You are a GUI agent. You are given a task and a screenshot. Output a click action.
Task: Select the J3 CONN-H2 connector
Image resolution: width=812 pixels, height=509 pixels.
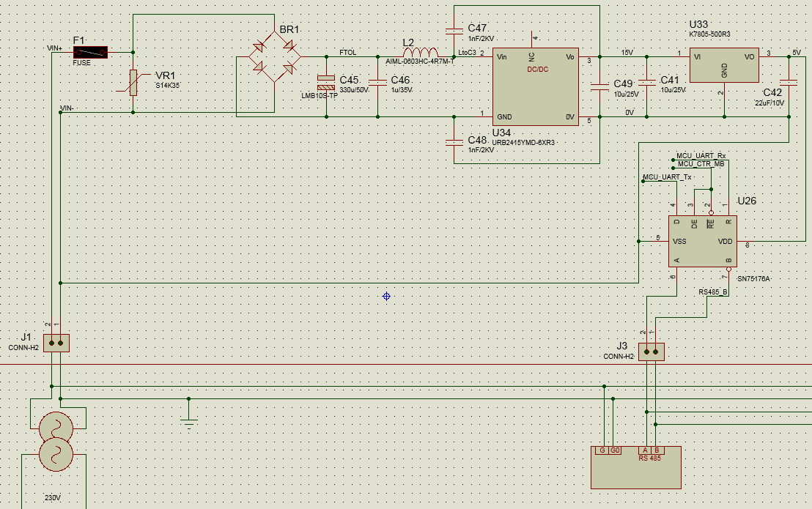(x=651, y=352)
